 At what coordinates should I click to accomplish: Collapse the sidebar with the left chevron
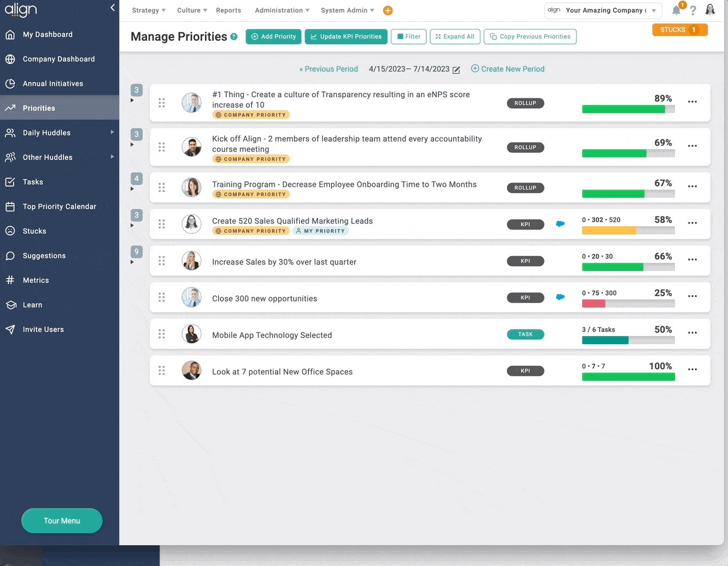click(x=113, y=8)
